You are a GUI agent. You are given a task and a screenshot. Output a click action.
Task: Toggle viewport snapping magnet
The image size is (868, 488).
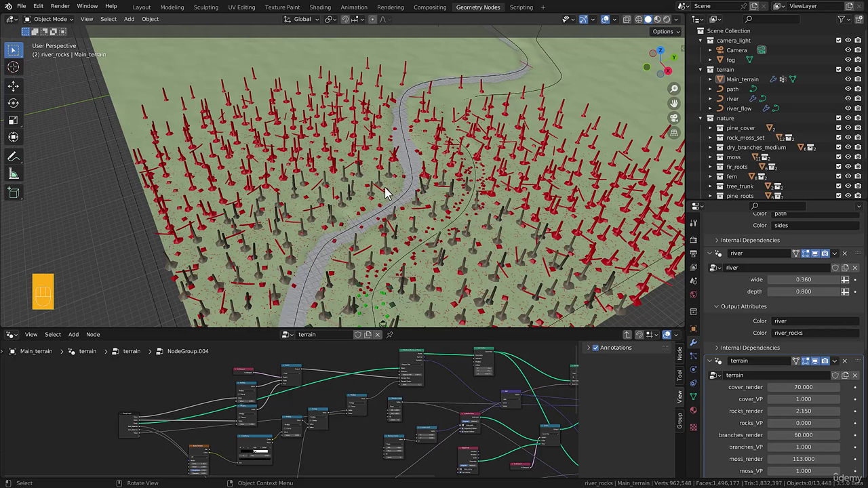point(345,19)
